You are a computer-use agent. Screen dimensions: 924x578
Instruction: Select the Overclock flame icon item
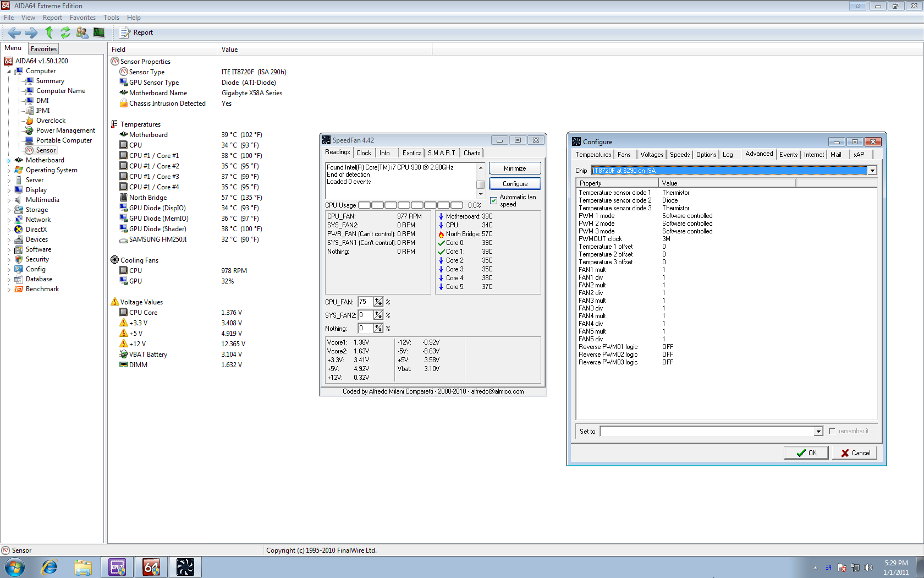click(30, 121)
